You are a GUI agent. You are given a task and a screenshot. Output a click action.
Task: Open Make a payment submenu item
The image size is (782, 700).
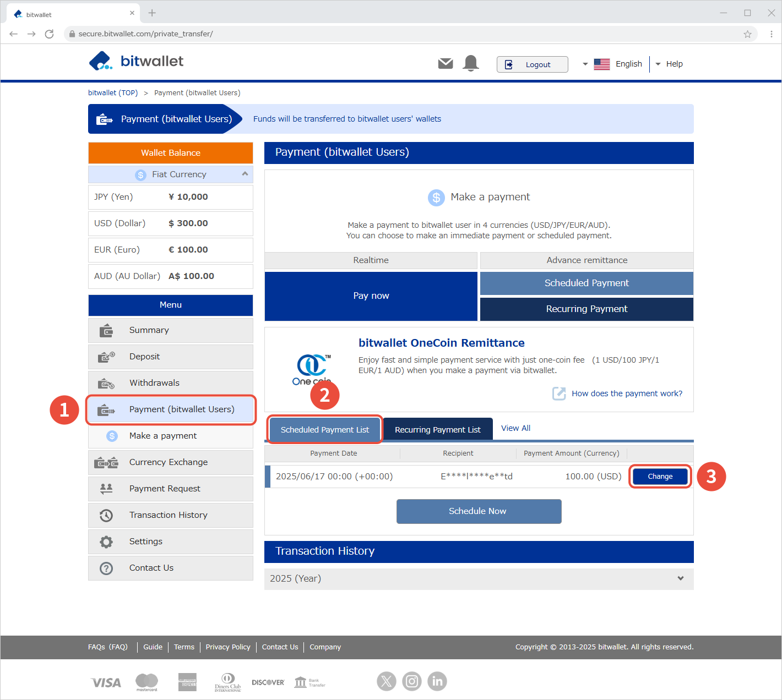pos(171,436)
